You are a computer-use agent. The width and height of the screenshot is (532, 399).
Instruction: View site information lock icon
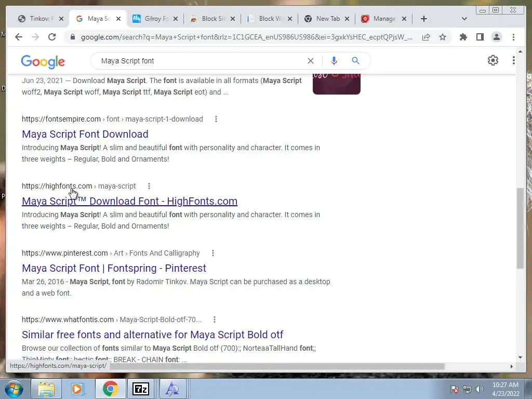[x=72, y=37]
